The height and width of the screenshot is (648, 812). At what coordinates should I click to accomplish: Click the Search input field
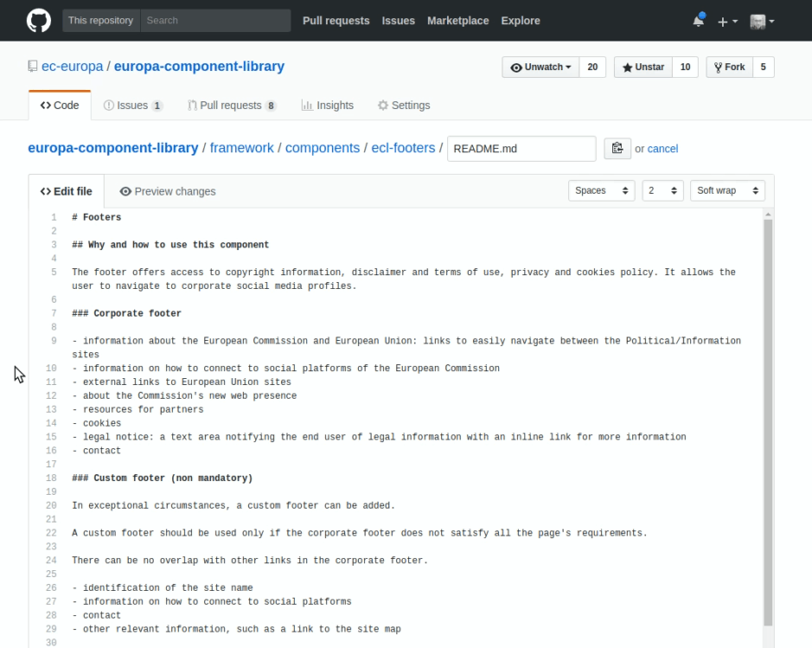(x=215, y=21)
